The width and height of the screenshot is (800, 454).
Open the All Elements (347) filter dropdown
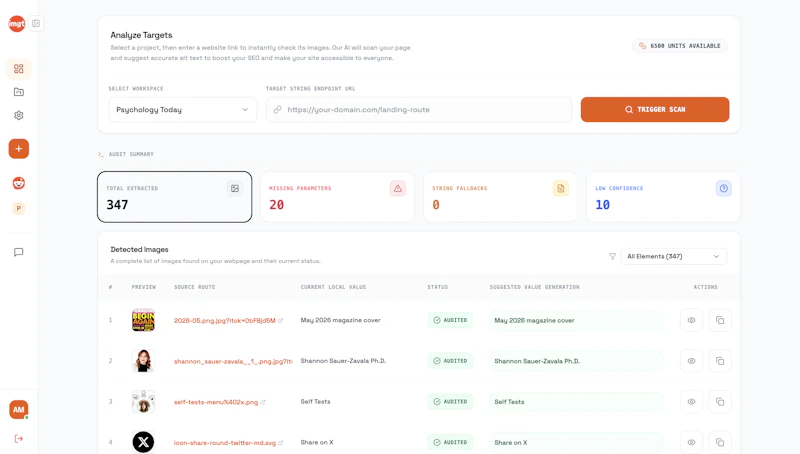pyautogui.click(x=673, y=257)
